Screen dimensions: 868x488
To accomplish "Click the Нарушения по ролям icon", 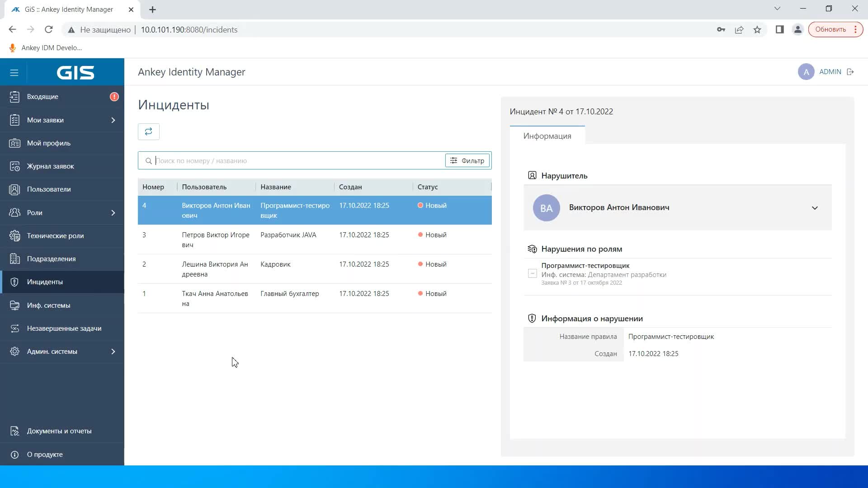I will 532,249.
